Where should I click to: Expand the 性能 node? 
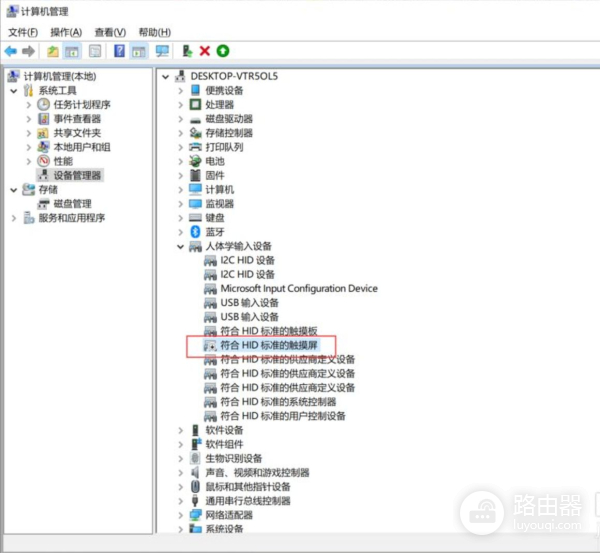(x=28, y=161)
